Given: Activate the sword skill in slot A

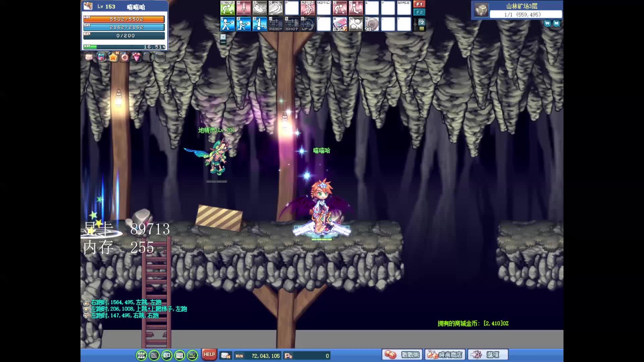Looking at the screenshot, I should point(244,8).
